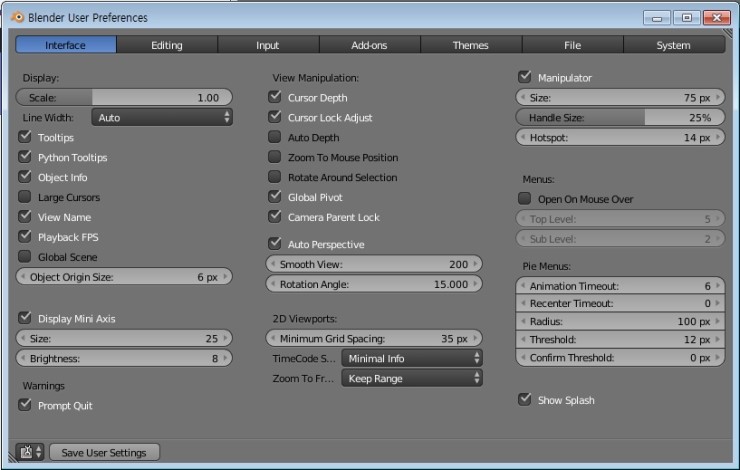This screenshot has height=470, width=740.
Task: Toggle View Name checkbox
Action: click(25, 216)
